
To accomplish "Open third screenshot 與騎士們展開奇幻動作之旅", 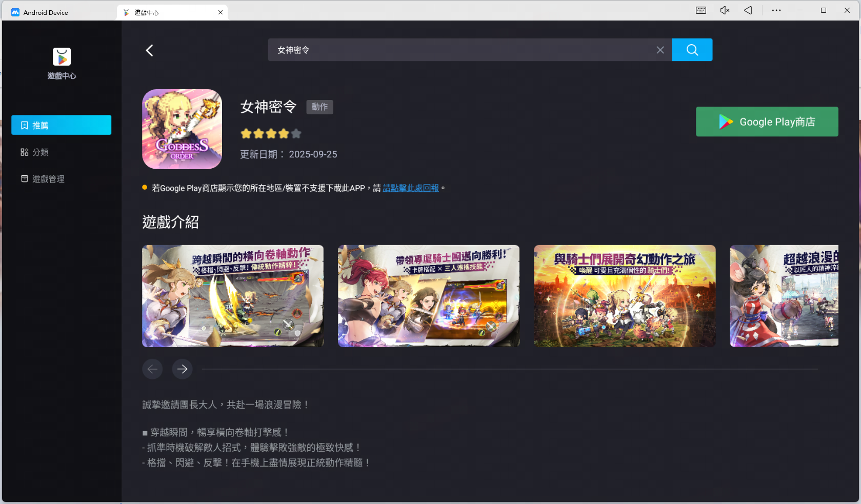I will tap(625, 296).
